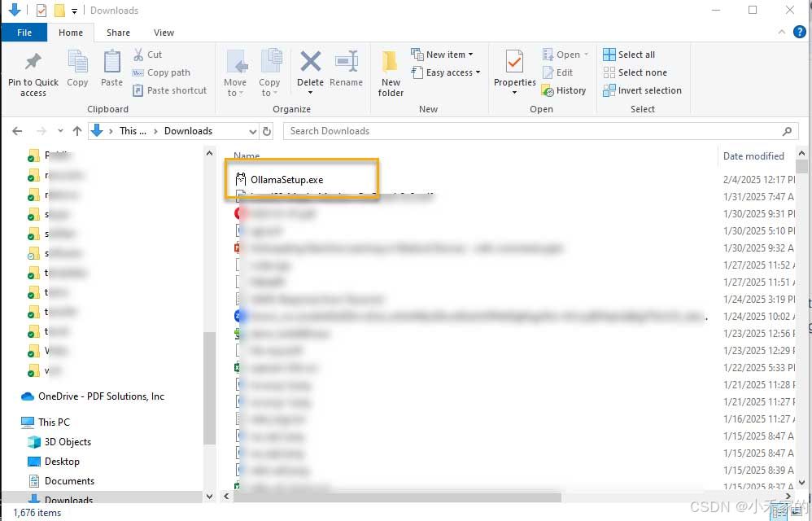Viewport: 812px width, 521px height.
Task: Click Open in the ribbon
Action: click(x=566, y=55)
